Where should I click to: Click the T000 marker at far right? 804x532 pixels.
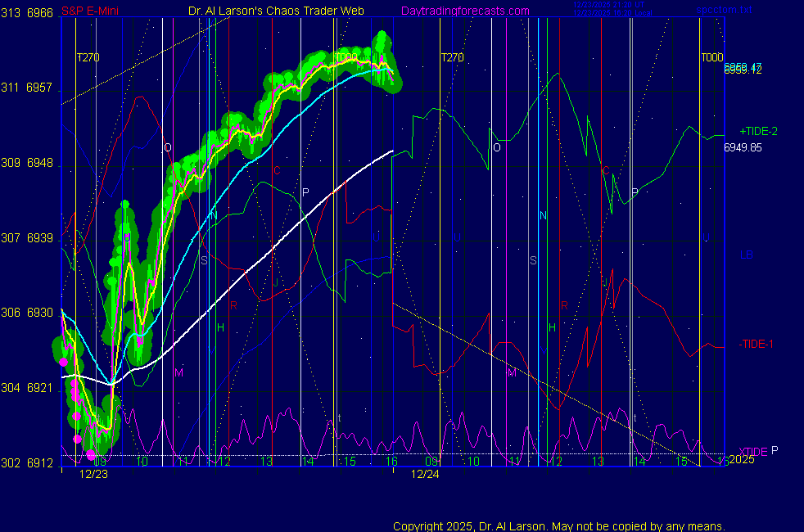(711, 58)
